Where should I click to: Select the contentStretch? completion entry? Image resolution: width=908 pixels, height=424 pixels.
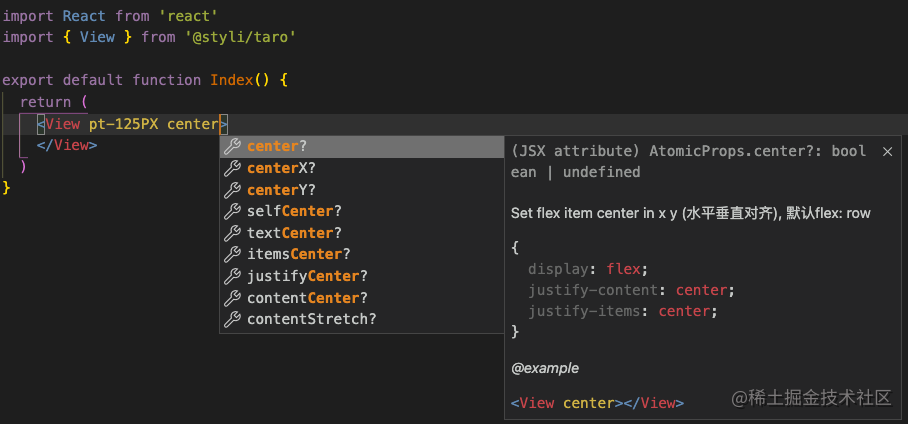click(311, 319)
